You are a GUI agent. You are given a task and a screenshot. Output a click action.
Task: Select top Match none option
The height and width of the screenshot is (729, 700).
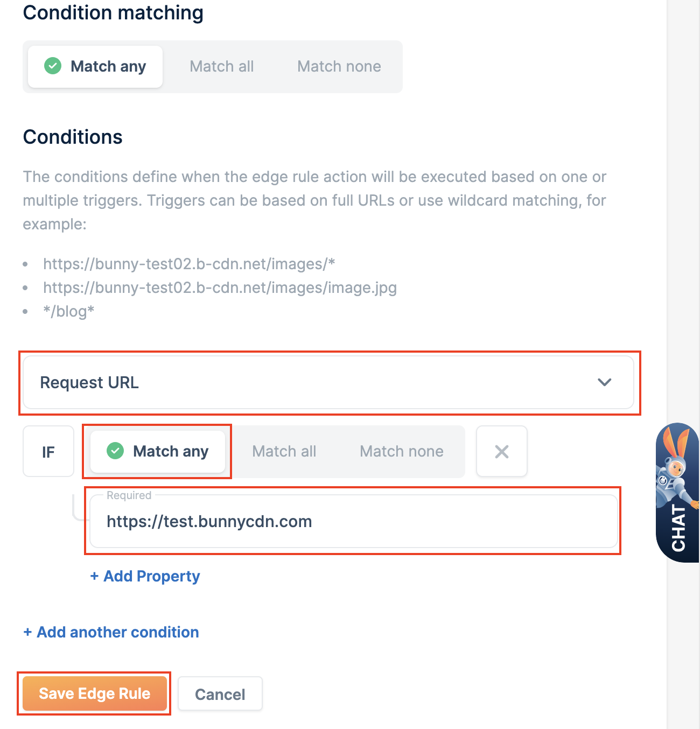[339, 67]
